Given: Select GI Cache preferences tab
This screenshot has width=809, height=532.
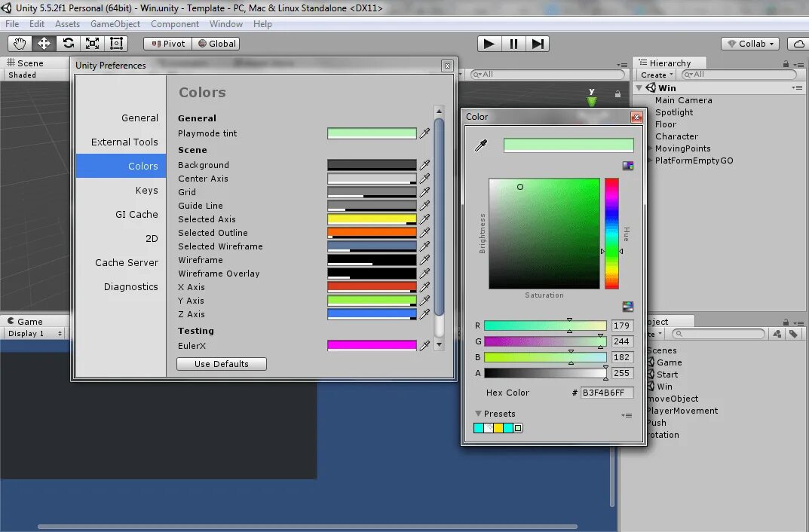Looking at the screenshot, I should coord(121,215).
